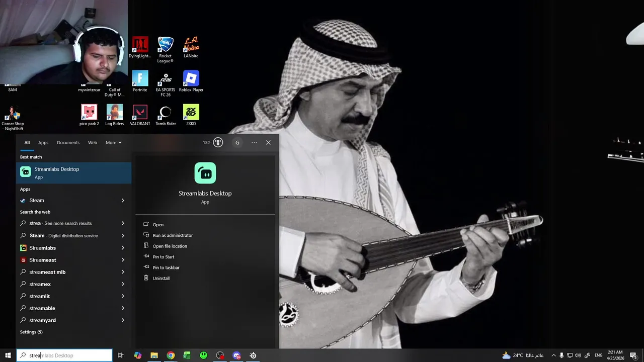The width and height of the screenshot is (644, 362).
Task: Open the Settings (5) results group
Action: tap(31, 332)
